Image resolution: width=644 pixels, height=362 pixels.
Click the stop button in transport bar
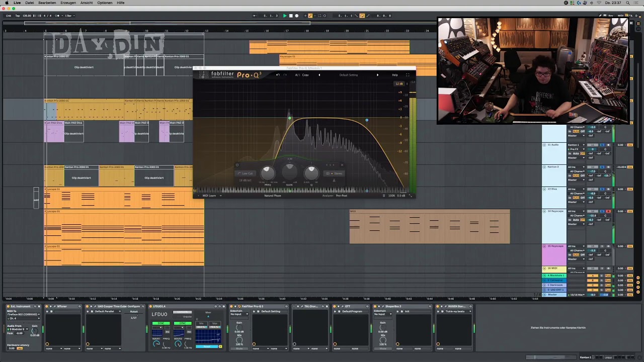coord(291,16)
